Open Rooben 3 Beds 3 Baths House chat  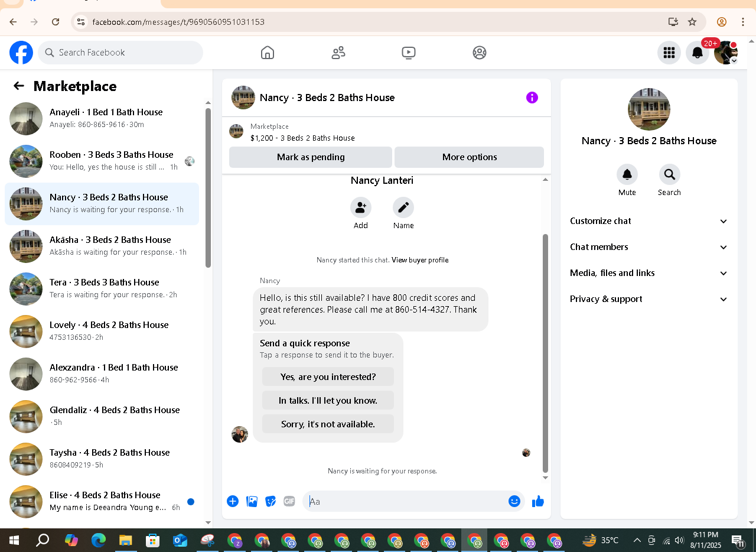click(x=102, y=161)
